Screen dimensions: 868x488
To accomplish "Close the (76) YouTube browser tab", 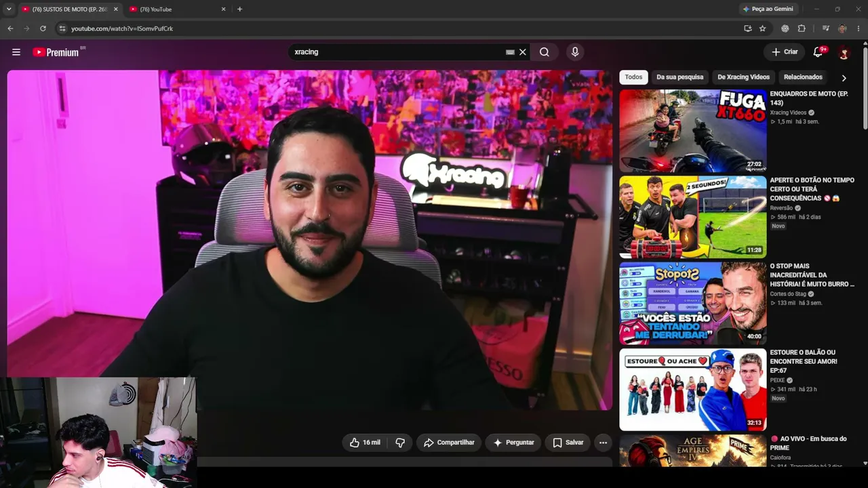I will click(223, 9).
